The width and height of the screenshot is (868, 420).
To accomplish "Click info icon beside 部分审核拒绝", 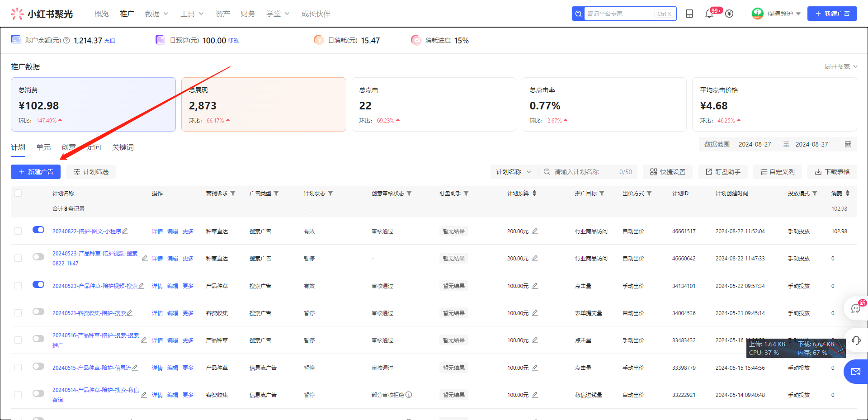I will 409,395.
